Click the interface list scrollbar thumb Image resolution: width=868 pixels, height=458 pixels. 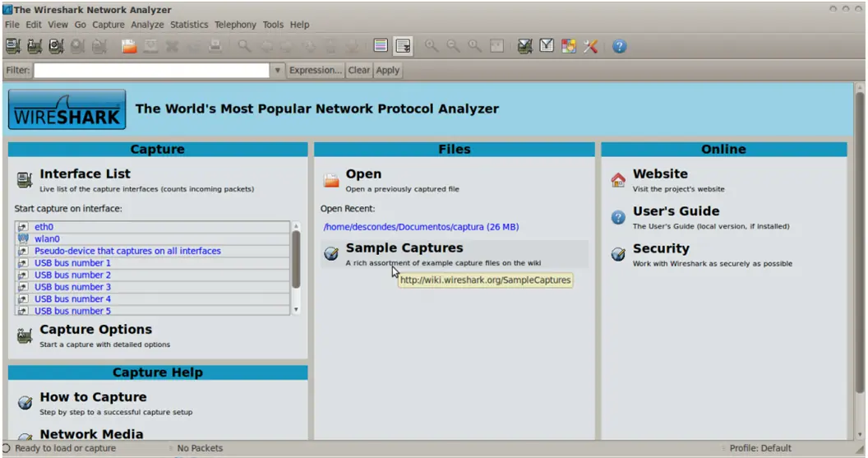(x=296, y=259)
